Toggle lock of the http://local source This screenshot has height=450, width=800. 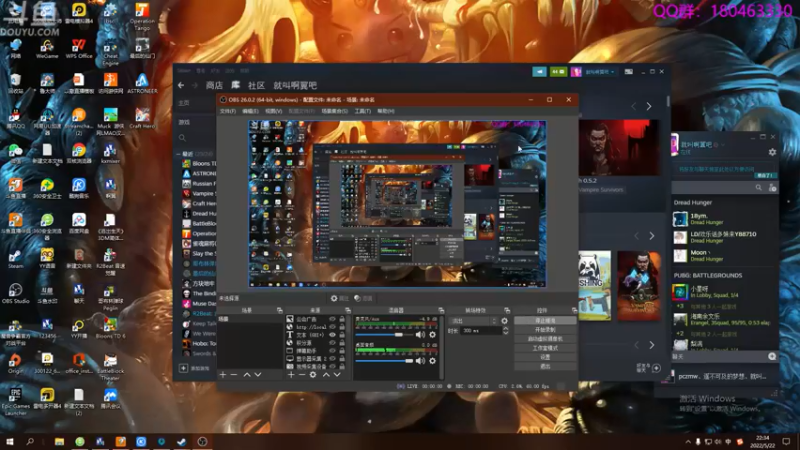click(x=342, y=327)
